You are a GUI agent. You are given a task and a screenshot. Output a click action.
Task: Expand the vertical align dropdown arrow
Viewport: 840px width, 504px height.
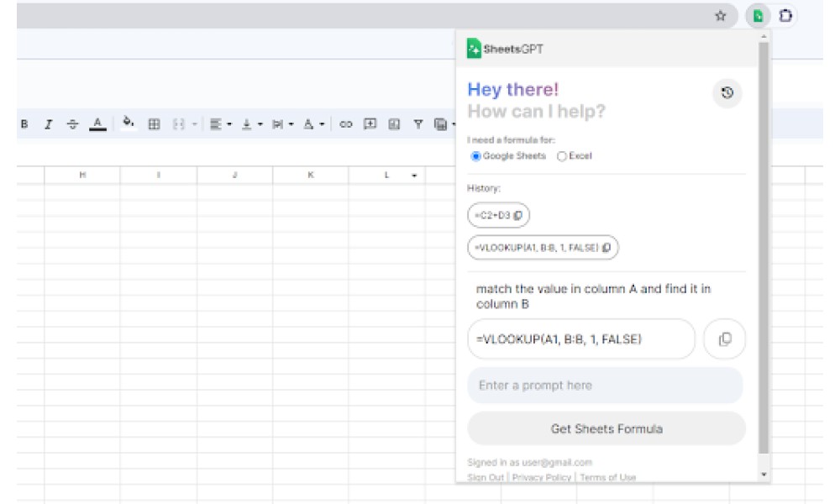click(260, 124)
